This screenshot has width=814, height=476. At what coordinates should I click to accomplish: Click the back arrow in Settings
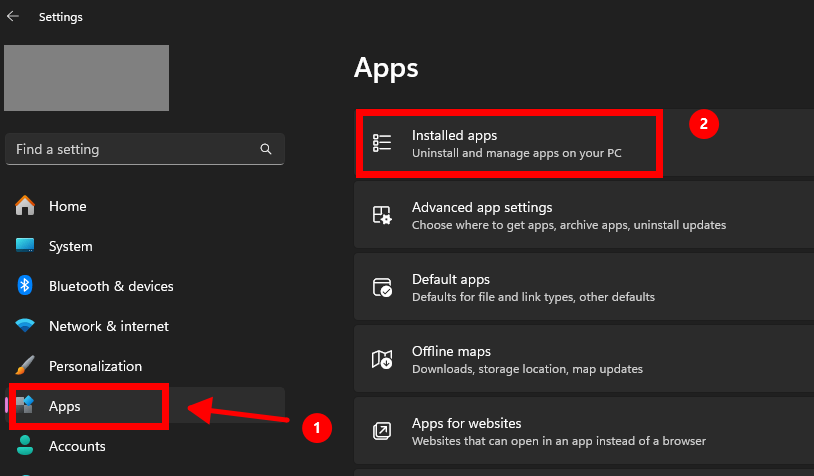point(13,16)
